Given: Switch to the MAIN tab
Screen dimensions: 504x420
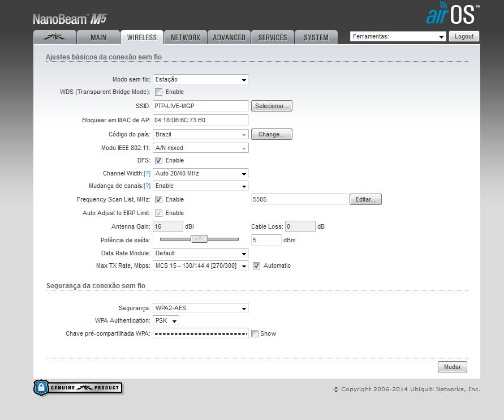Looking at the screenshot, I should coord(98,37).
